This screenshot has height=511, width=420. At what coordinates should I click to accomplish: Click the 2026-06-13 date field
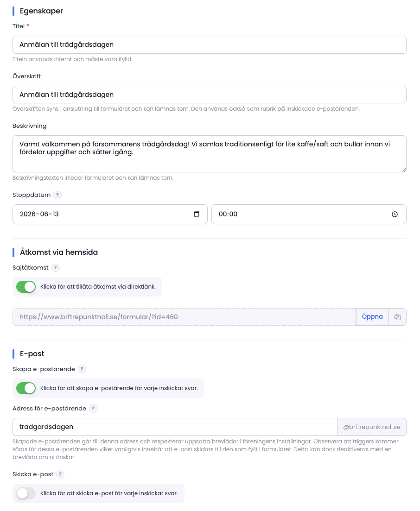tap(110, 214)
